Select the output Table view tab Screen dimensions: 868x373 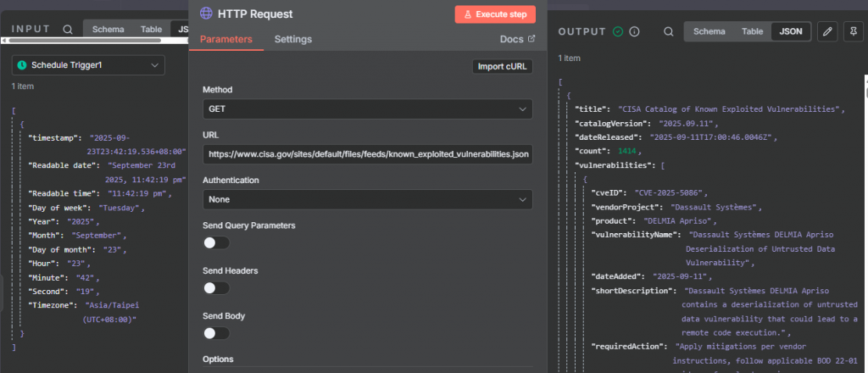pos(752,31)
